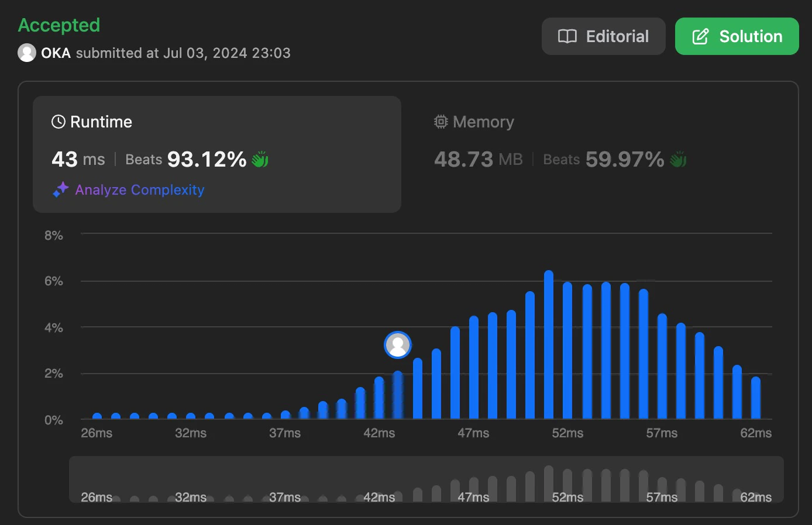812x525 pixels.
Task: Click the clapping hands icon beside 93.12%
Action: click(x=260, y=159)
